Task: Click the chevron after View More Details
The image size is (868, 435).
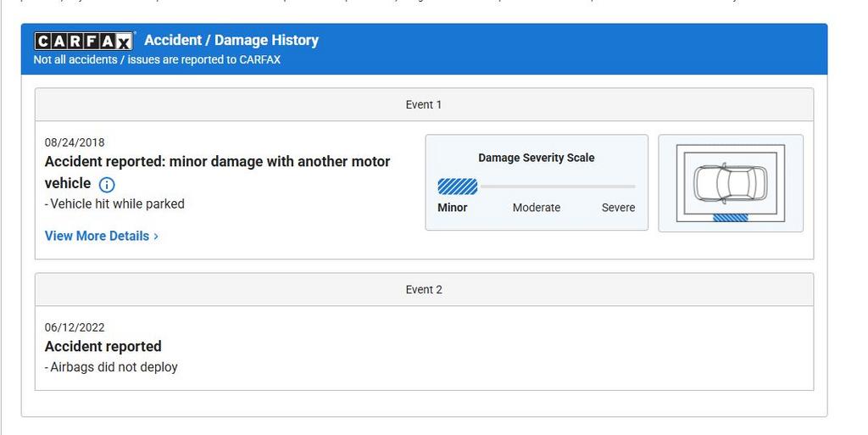Action: pyautogui.click(x=156, y=237)
